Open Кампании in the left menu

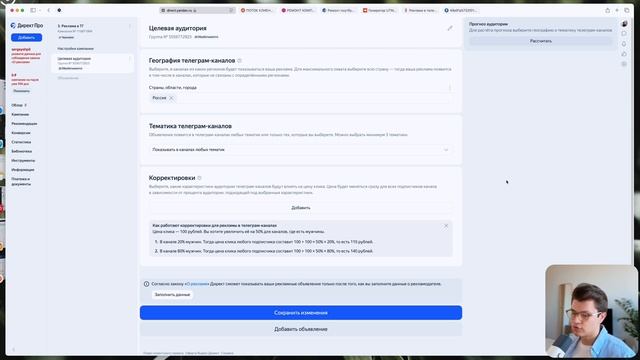20,115
